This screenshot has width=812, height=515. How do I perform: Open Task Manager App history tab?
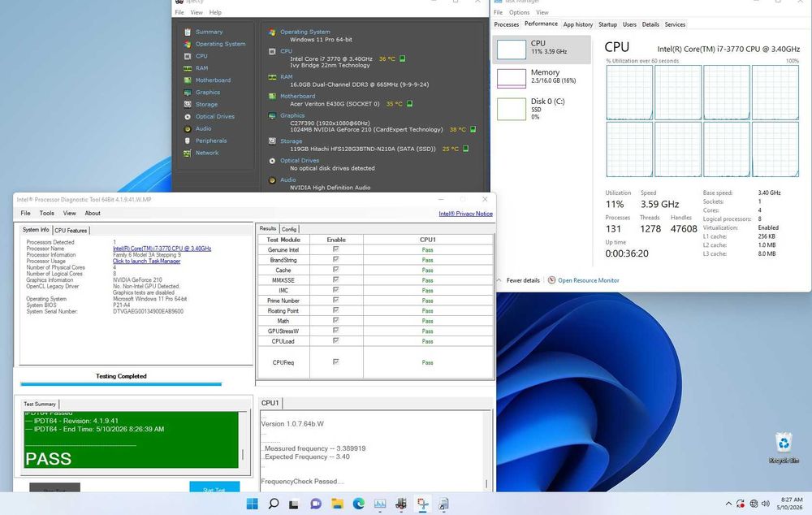578,24
